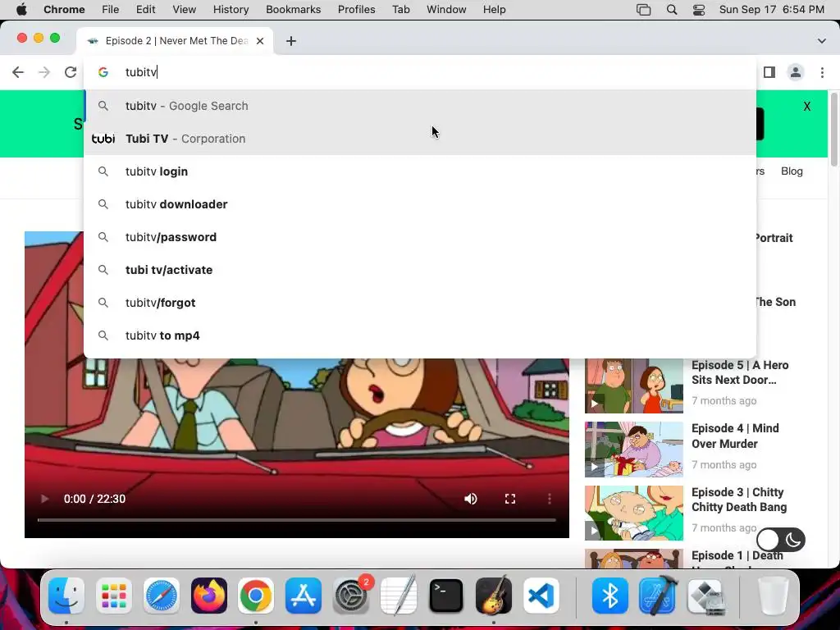Open Terminal from the Dock
The height and width of the screenshot is (630, 840).
[x=445, y=596]
